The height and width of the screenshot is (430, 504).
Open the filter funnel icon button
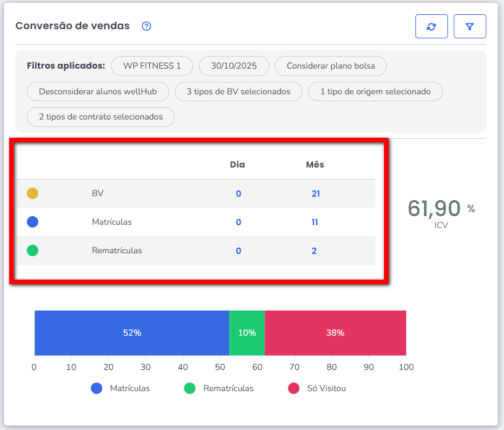470,26
